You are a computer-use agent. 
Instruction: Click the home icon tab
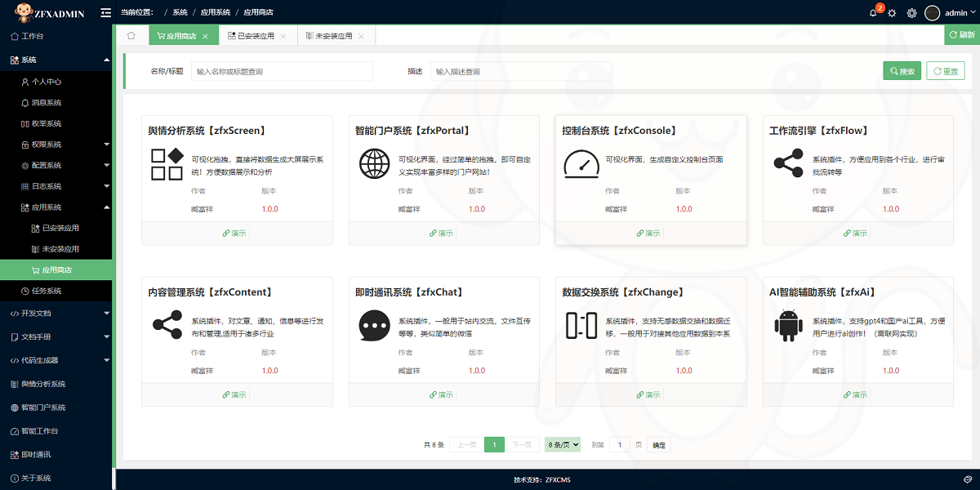click(131, 36)
